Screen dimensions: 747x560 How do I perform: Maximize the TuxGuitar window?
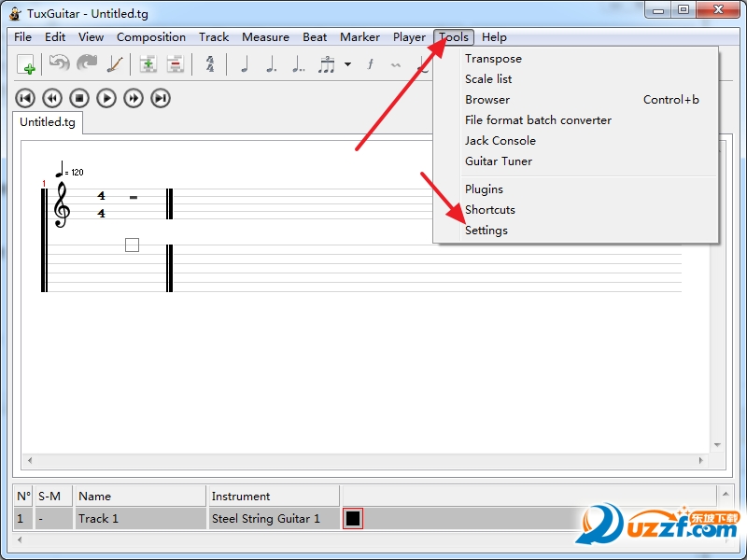tap(684, 10)
